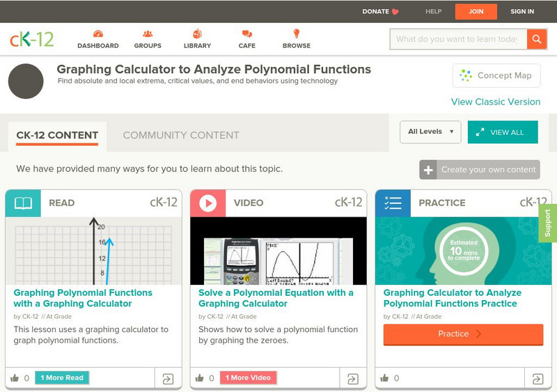Click the dark circular concept avatar
The height and width of the screenshot is (392, 557).
coord(26,81)
